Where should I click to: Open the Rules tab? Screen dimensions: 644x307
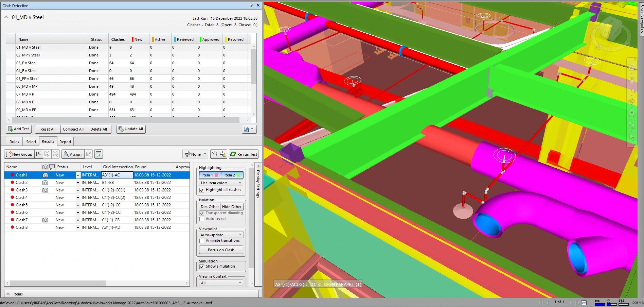click(x=14, y=142)
